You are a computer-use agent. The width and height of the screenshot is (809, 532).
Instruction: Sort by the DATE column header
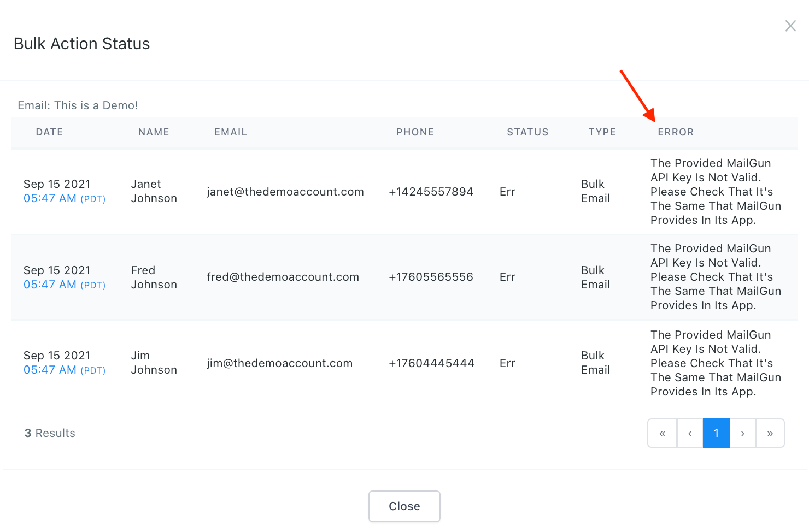[49, 132]
